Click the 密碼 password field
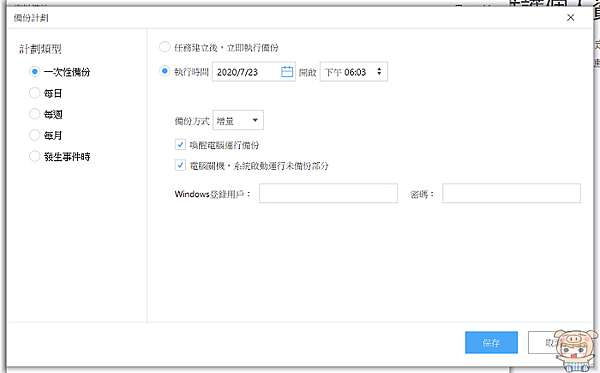 click(511, 193)
